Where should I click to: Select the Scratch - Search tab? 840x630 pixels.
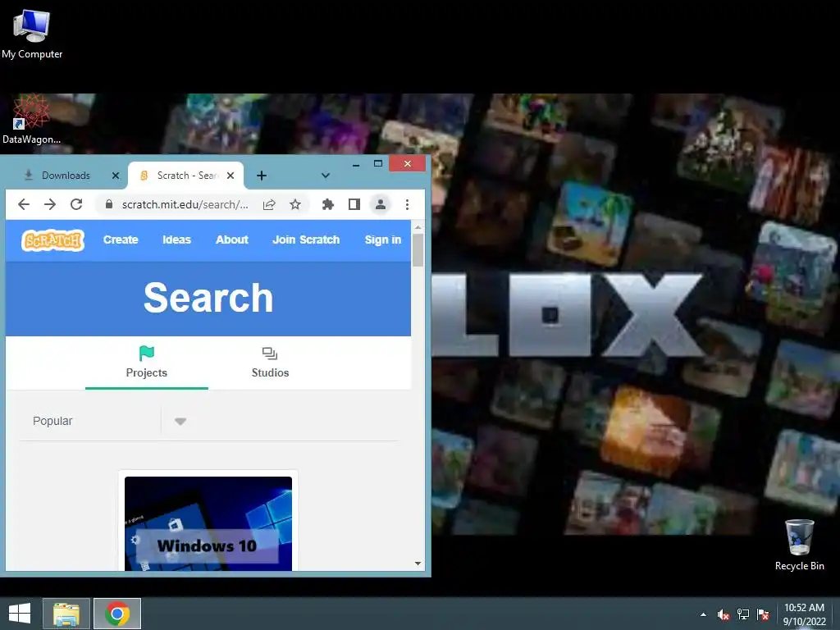pos(186,176)
